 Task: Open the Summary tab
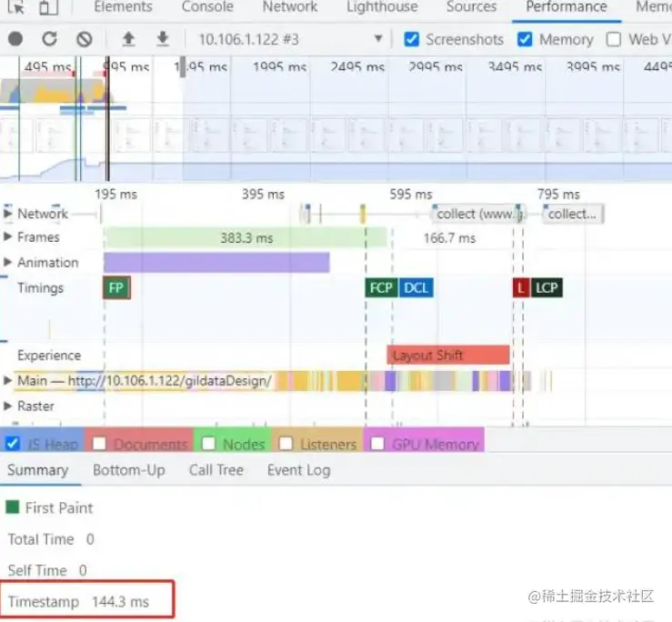[x=37, y=470]
